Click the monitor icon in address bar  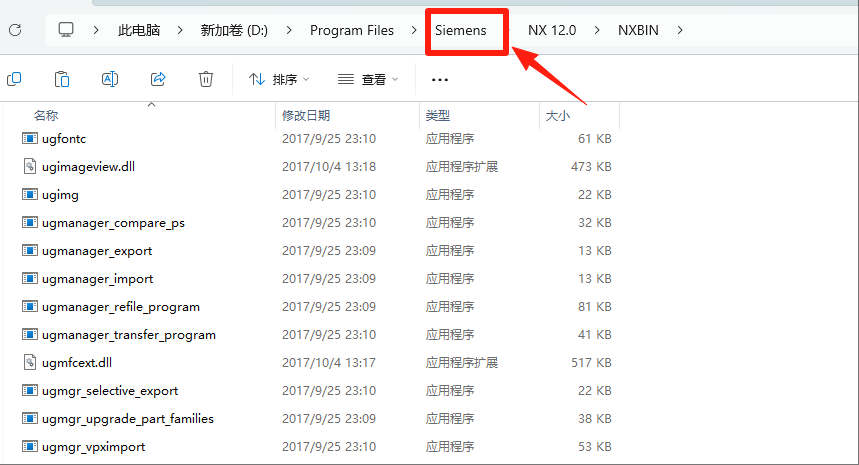(x=67, y=30)
